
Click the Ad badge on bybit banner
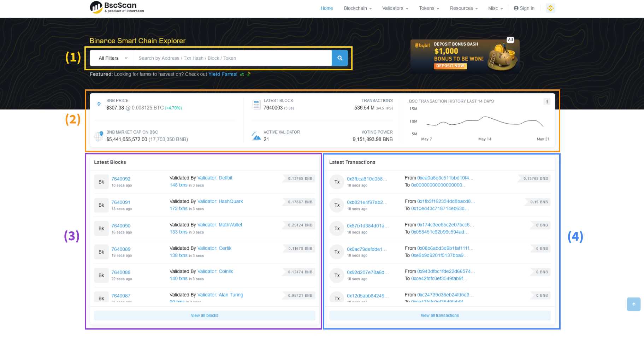[510, 40]
